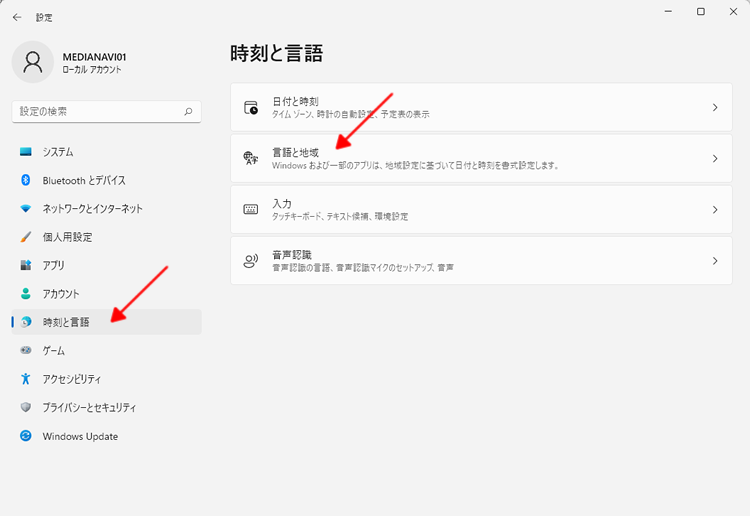Open 言語と地域 via right chevron
The width and height of the screenshot is (750, 516).
click(x=714, y=158)
